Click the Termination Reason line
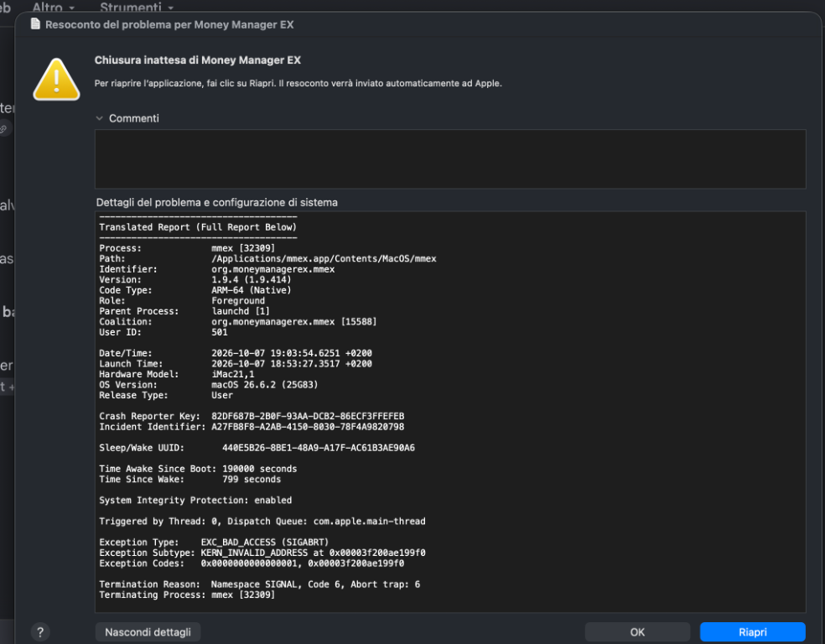This screenshot has height=644, width=825. point(259,584)
